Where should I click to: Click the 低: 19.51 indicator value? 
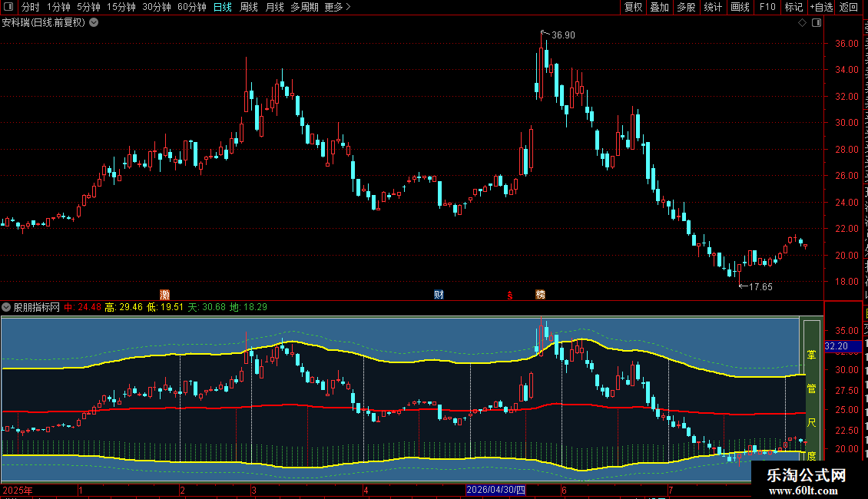[165, 307]
